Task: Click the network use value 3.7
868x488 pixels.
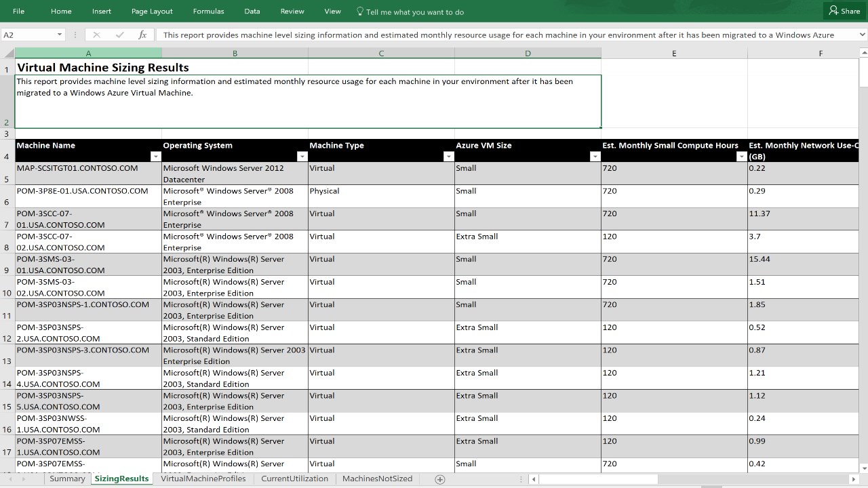Action: pyautogui.click(x=803, y=242)
